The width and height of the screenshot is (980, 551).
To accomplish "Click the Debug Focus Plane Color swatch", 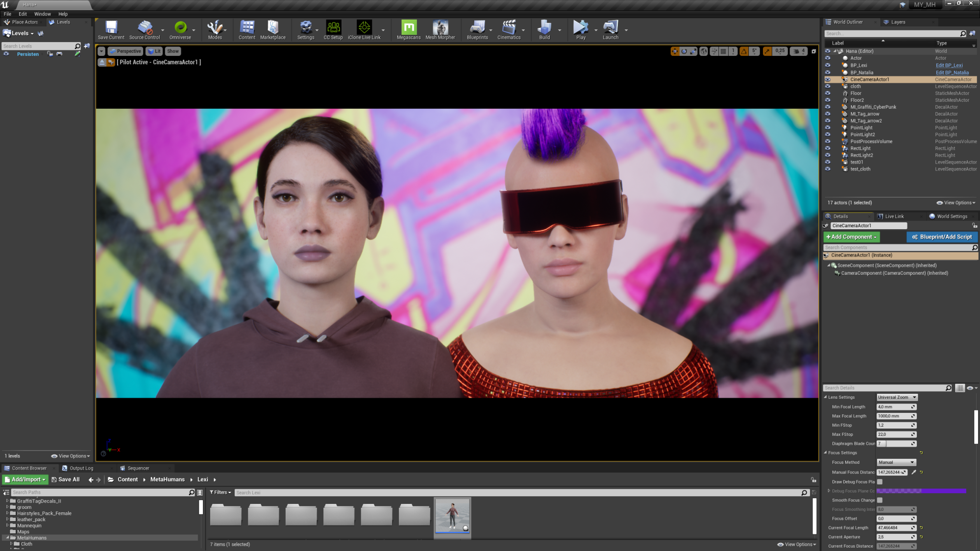I will [x=921, y=491].
